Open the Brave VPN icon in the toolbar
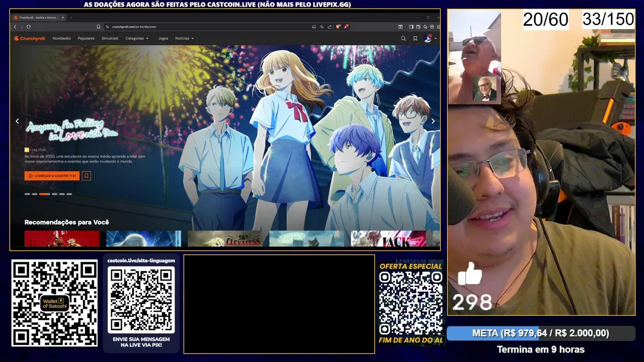 coord(432,27)
